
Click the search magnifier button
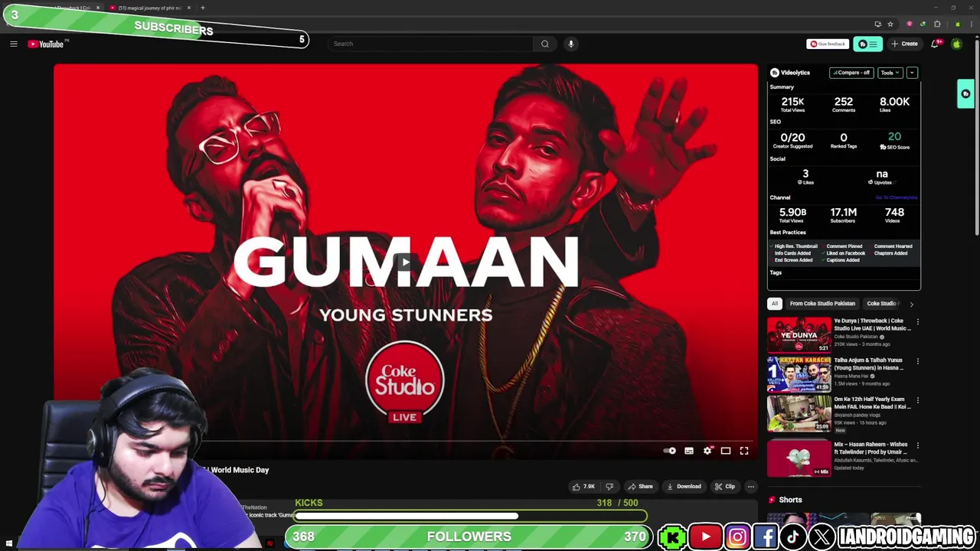click(x=544, y=44)
